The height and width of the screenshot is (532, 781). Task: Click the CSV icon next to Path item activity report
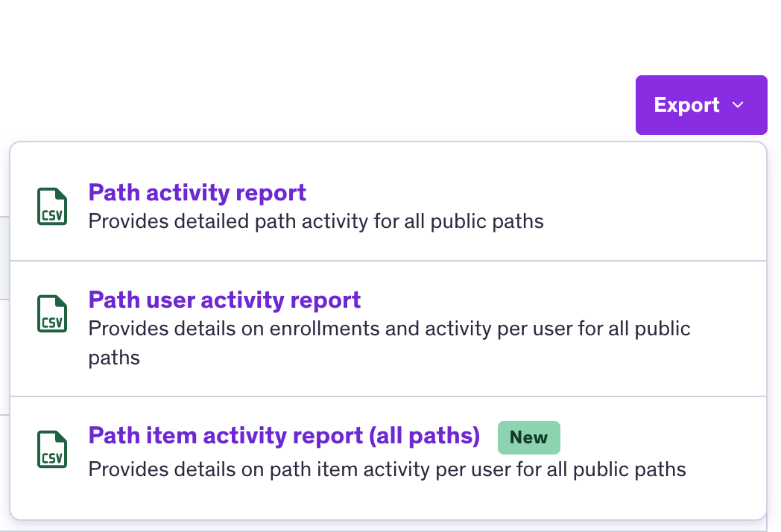coord(51,449)
